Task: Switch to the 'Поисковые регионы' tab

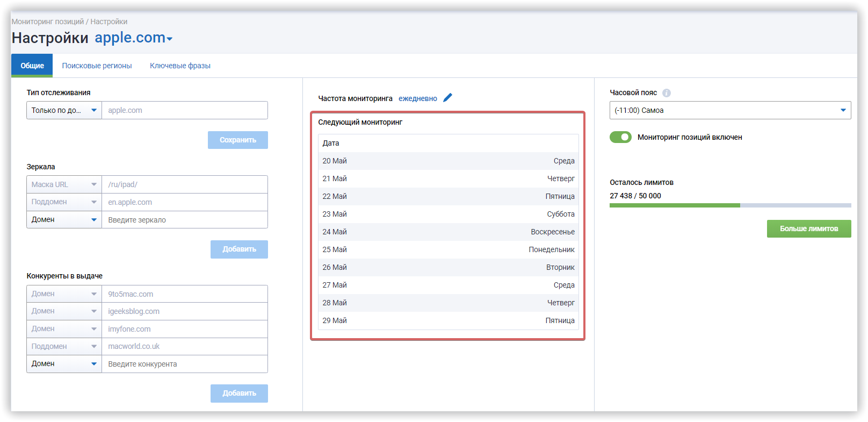Action: point(97,66)
